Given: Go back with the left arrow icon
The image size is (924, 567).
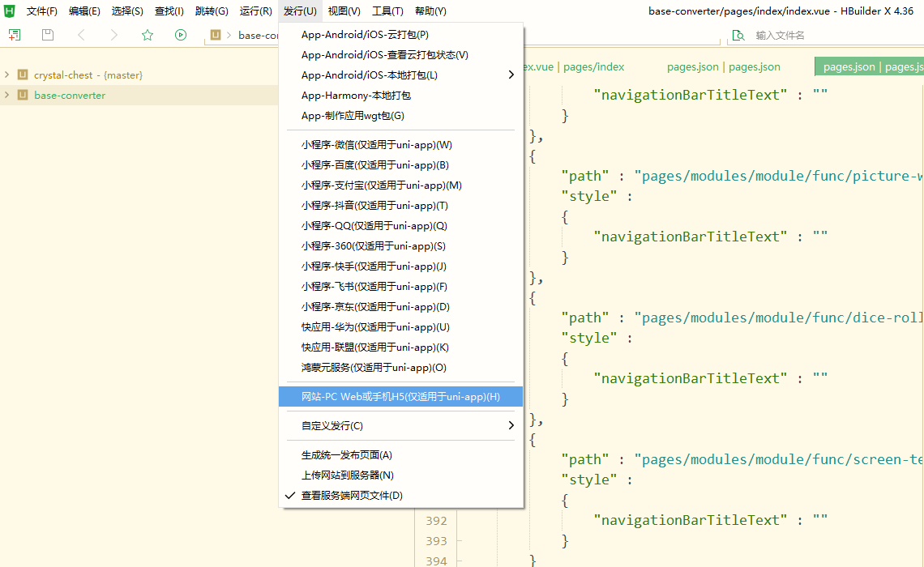Looking at the screenshot, I should tap(81, 35).
